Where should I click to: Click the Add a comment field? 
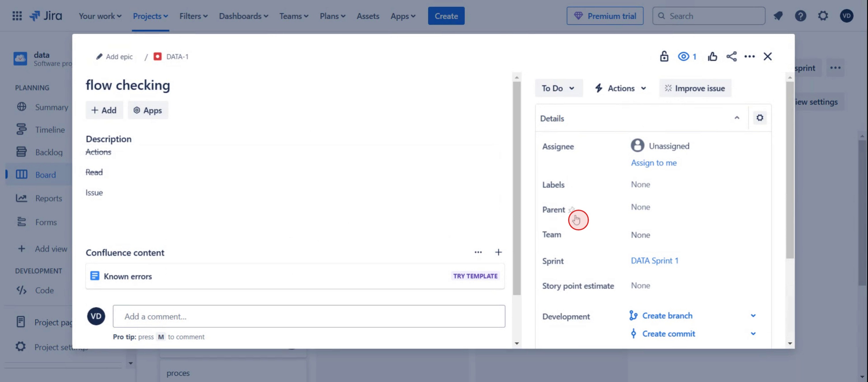[309, 316]
